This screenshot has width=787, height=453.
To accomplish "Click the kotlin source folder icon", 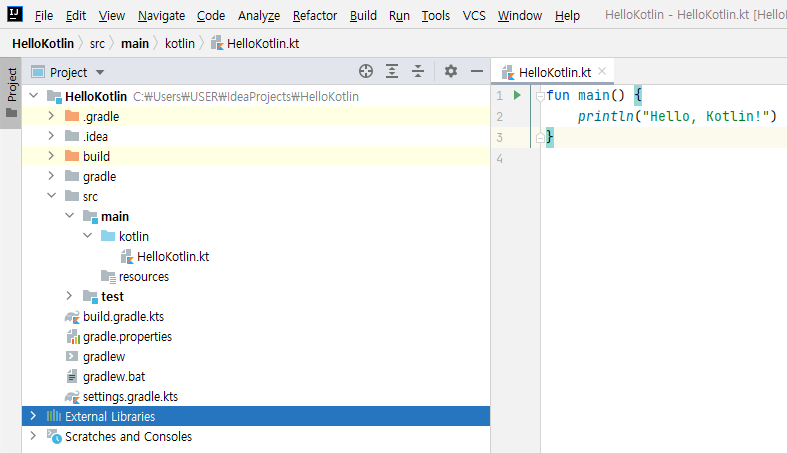I will [108, 236].
